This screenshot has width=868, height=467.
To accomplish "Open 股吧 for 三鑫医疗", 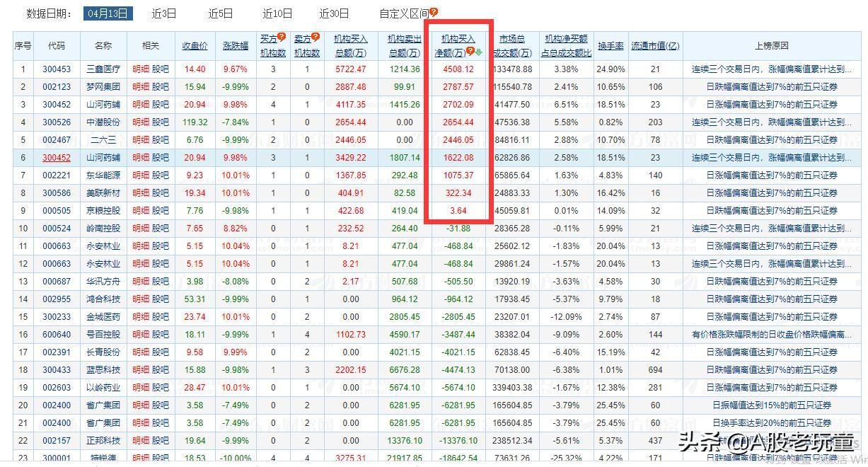I will (161, 69).
